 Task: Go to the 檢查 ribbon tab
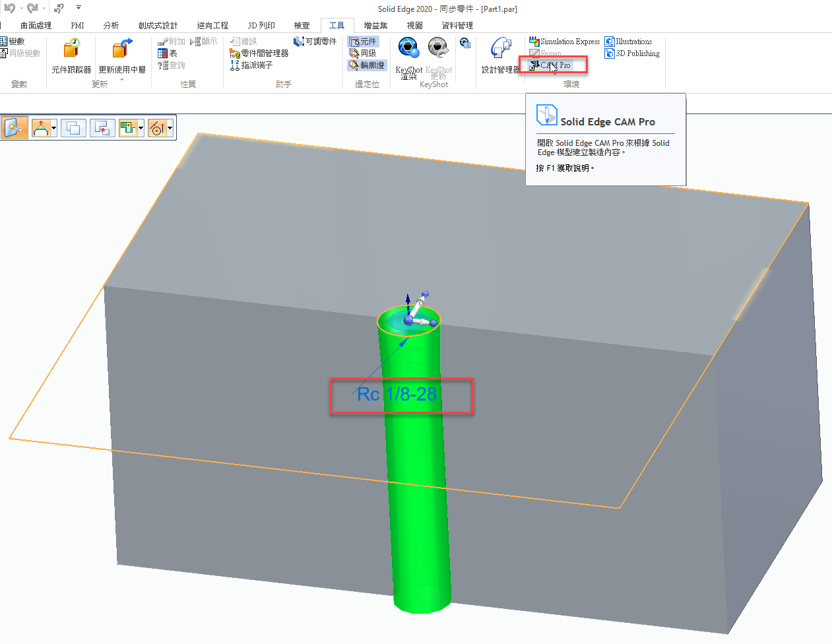pos(302,26)
